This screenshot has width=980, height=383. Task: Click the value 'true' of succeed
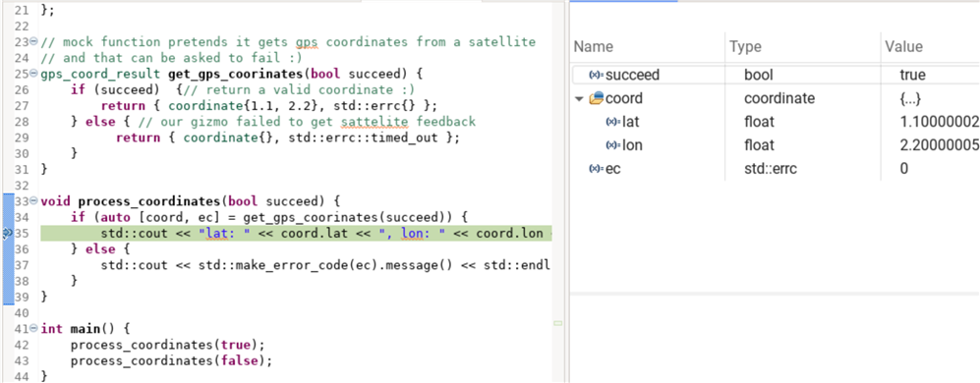(x=912, y=75)
